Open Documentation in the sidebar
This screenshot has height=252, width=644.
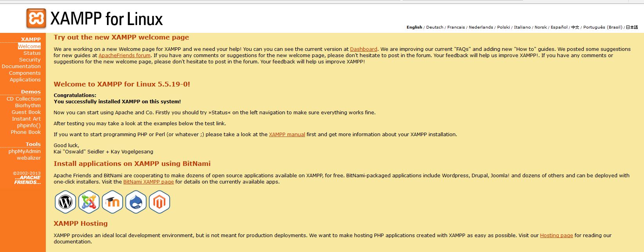[x=21, y=66]
